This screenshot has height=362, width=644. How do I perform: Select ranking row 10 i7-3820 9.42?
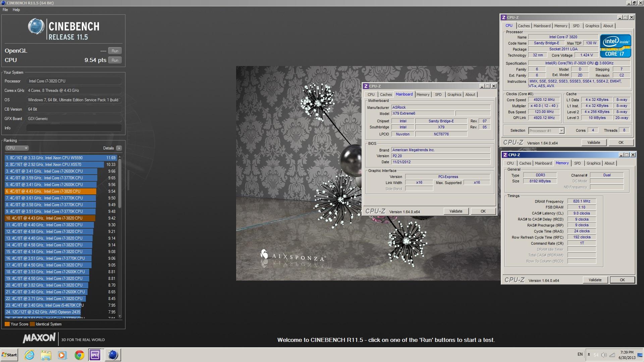(61, 218)
